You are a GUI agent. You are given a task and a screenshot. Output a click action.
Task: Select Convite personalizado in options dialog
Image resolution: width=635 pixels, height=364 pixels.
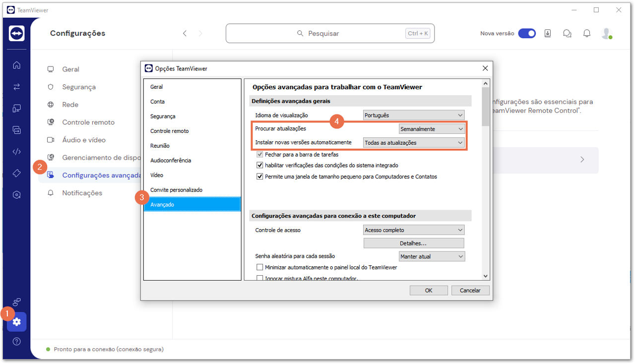pos(192,190)
